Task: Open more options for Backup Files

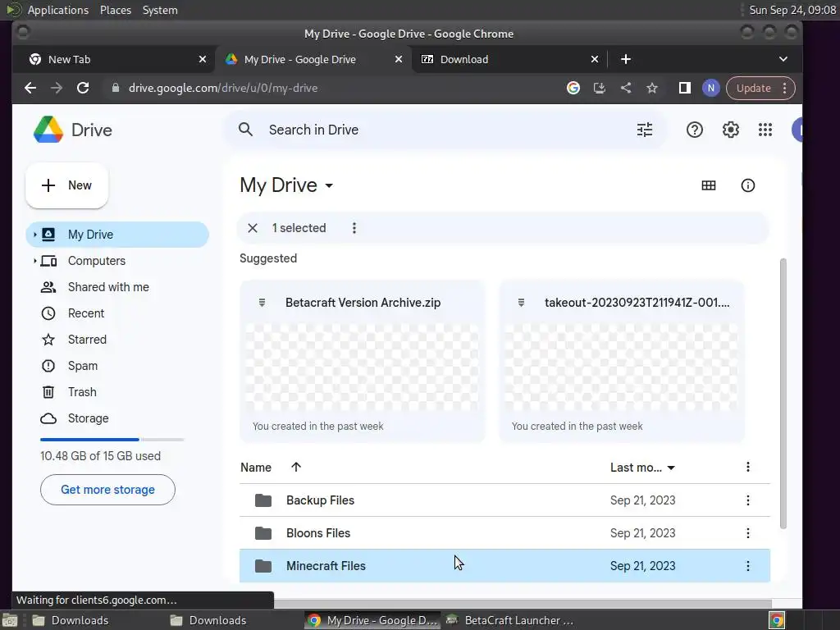Action: click(x=748, y=500)
